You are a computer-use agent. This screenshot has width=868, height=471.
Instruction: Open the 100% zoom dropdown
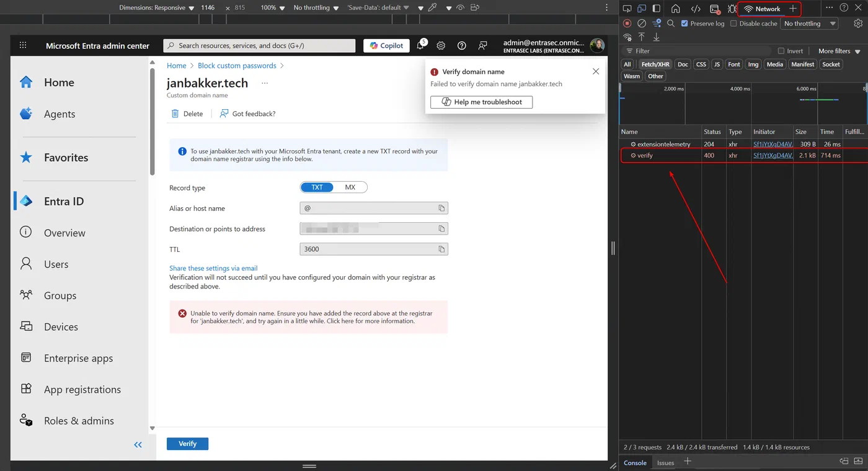273,7
